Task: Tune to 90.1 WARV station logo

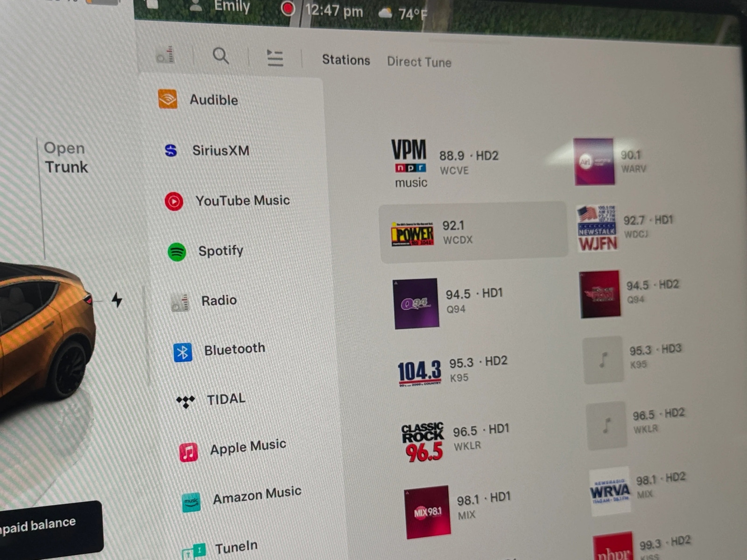Action: [x=594, y=161]
